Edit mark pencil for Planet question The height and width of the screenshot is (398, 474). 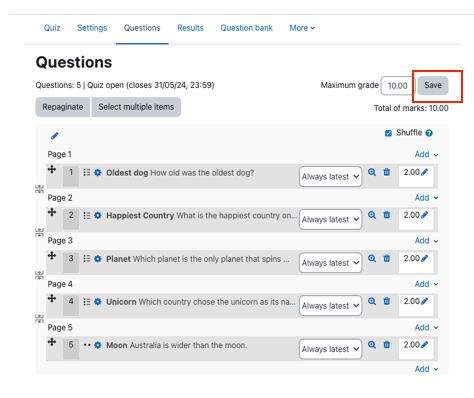[424, 258]
